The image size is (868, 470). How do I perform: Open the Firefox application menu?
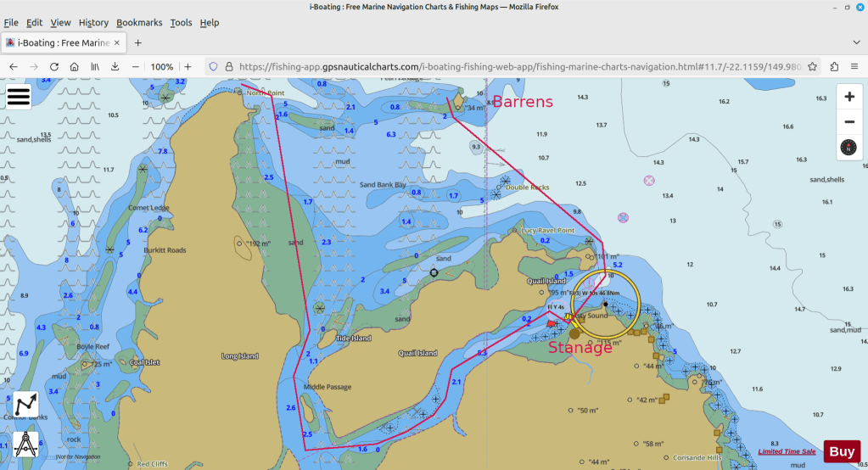click(856, 66)
